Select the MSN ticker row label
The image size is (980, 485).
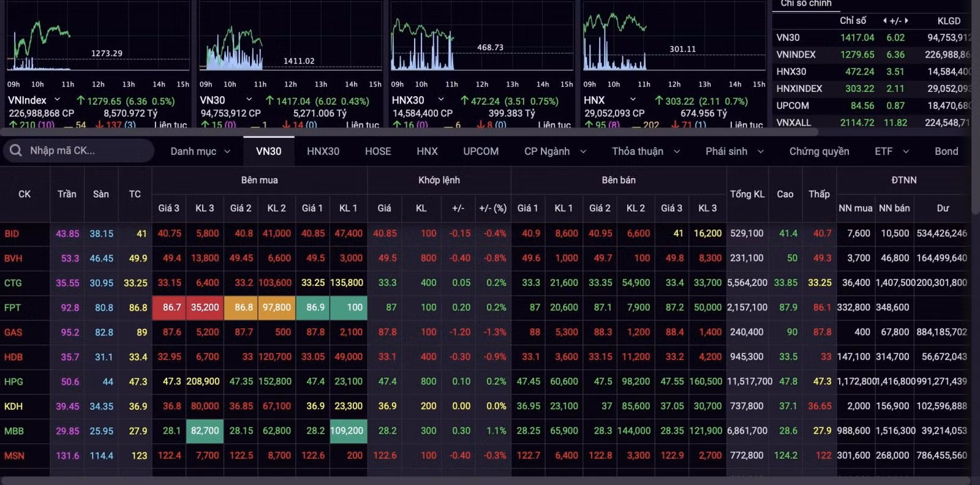[x=14, y=456]
